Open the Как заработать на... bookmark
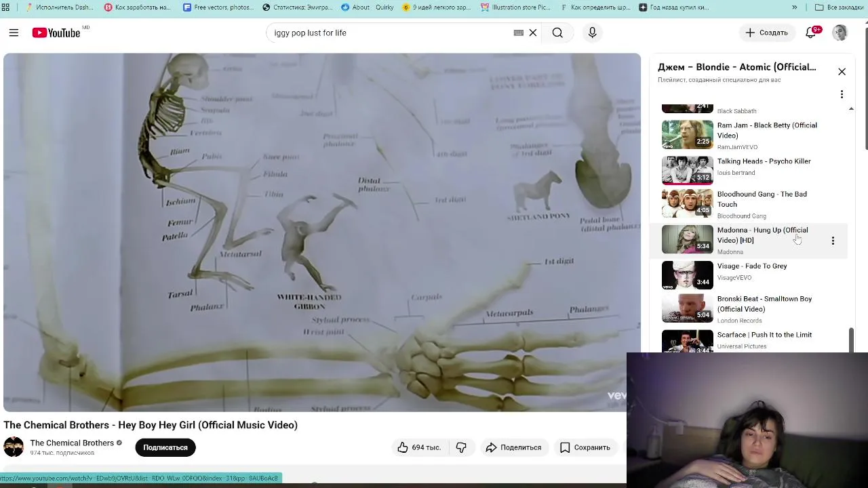868x488 pixels. point(138,7)
